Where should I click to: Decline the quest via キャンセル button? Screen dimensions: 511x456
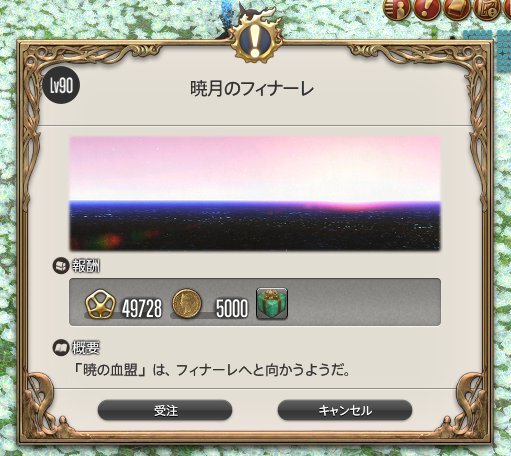coord(345,410)
